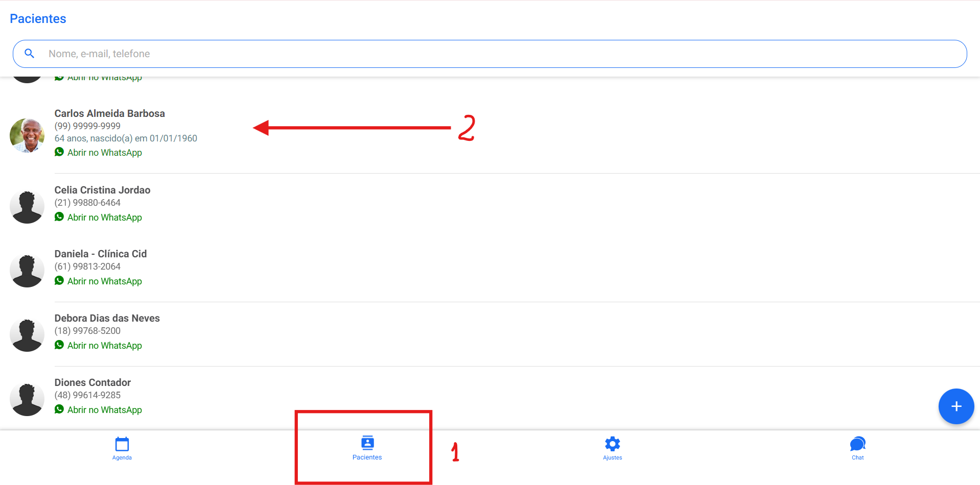Open the Chat bubble icon
Screen dimensions: 980x485
click(858, 444)
